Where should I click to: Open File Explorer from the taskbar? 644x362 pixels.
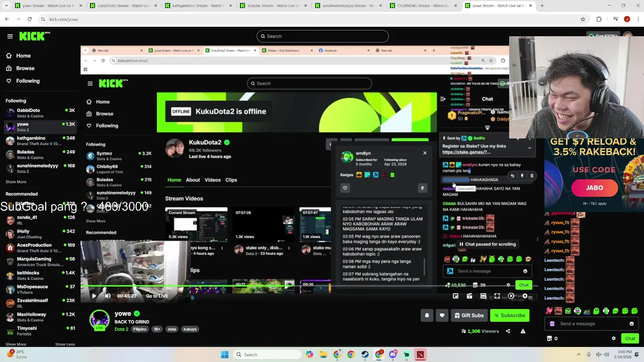pyautogui.click(x=323, y=354)
